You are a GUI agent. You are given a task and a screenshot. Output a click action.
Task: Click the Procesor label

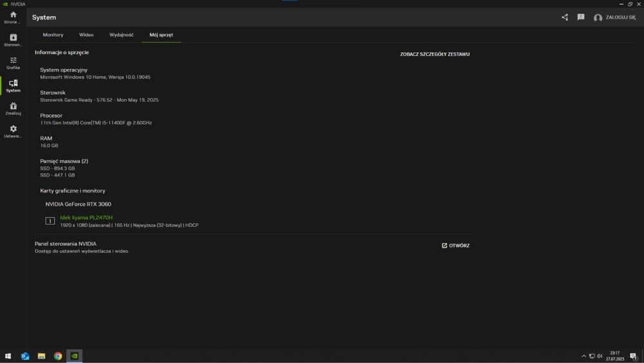pyautogui.click(x=52, y=115)
